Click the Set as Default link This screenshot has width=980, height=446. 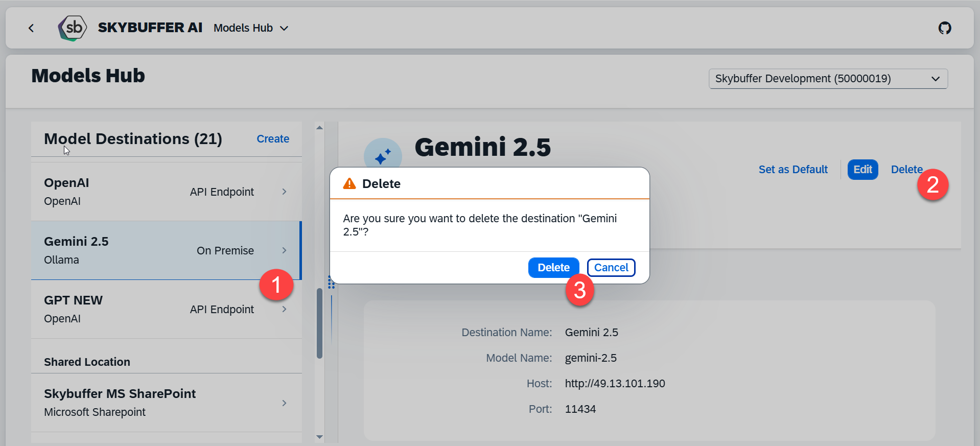coord(793,170)
